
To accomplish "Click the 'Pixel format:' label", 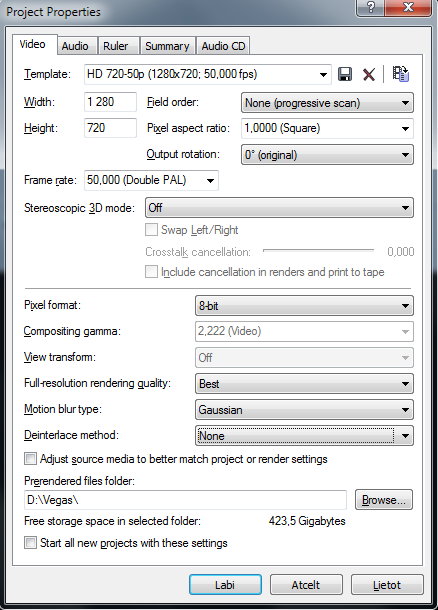I will pos(53,305).
